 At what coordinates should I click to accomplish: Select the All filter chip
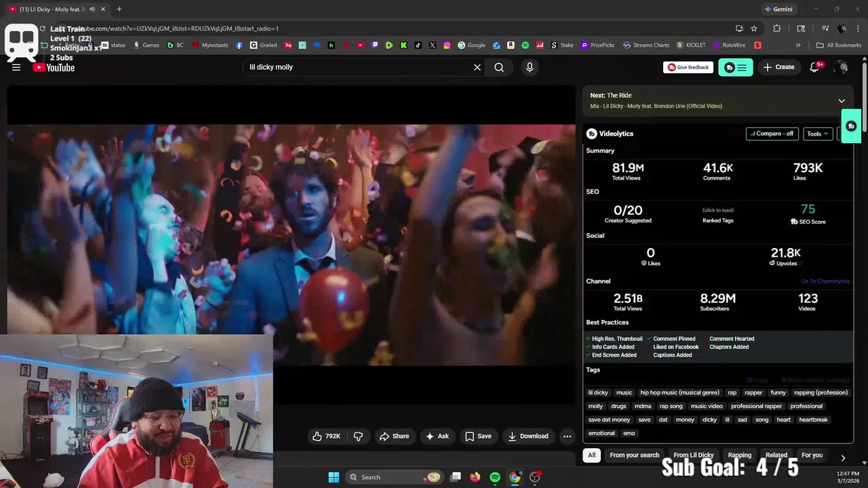coord(592,455)
